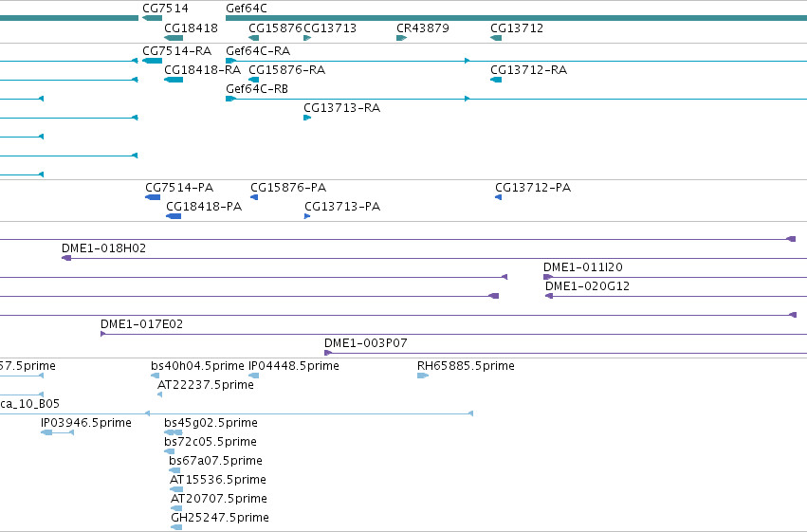Select the bs45g02.5prime EST label

pyautogui.click(x=211, y=423)
